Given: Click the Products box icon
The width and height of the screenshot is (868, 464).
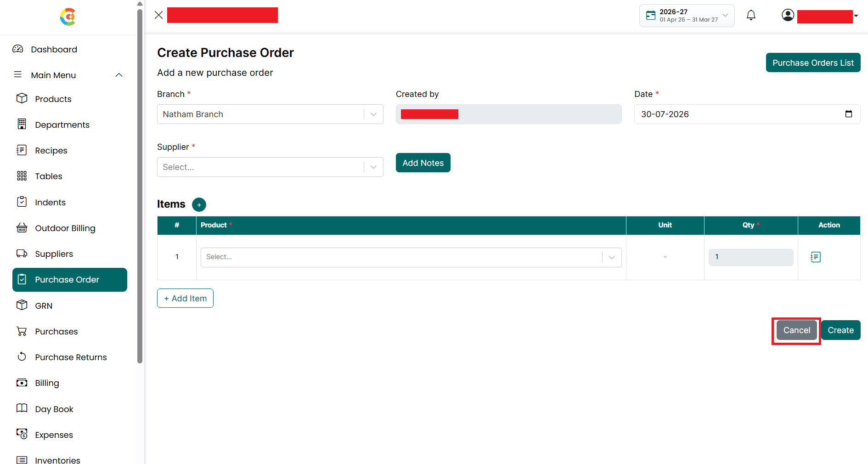Looking at the screenshot, I should pyautogui.click(x=22, y=98).
